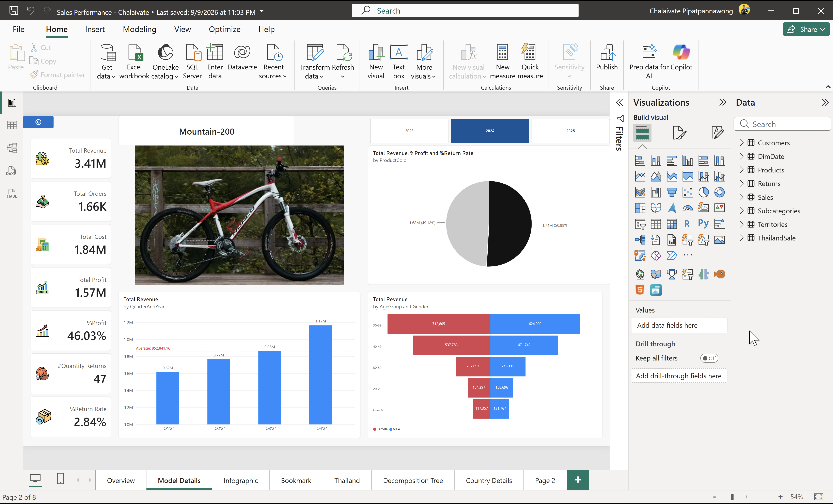This screenshot has height=504, width=833.
Task: Open the Insert ribbon tab
Action: tap(95, 29)
